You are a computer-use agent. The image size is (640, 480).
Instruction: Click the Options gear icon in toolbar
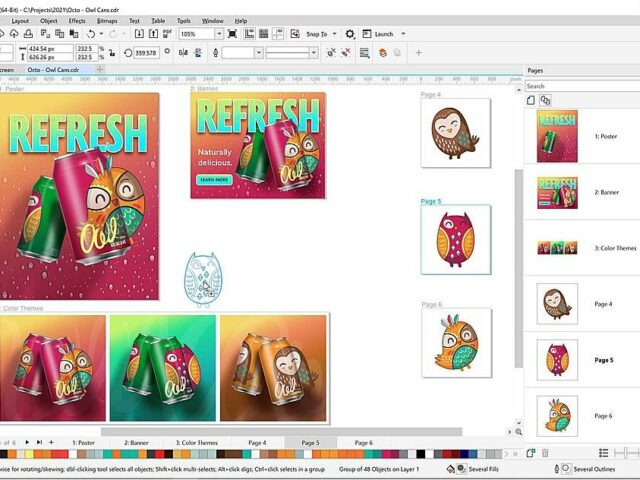pyautogui.click(x=350, y=34)
